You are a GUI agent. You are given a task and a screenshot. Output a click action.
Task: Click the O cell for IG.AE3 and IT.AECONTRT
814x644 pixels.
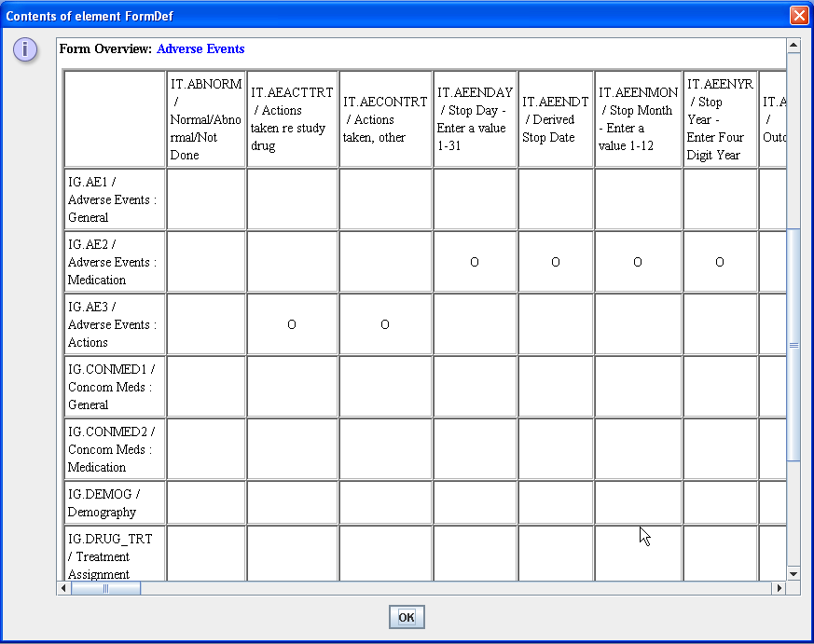coord(385,325)
